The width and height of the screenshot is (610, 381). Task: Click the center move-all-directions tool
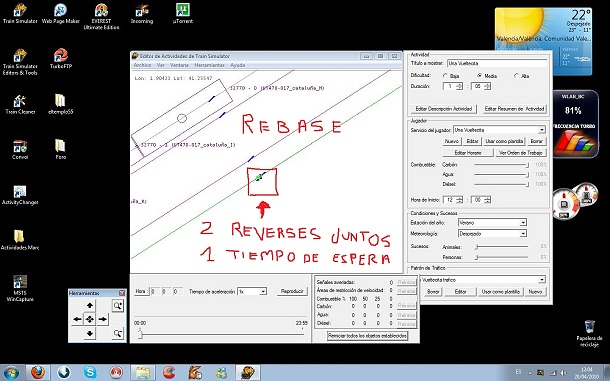point(90,319)
